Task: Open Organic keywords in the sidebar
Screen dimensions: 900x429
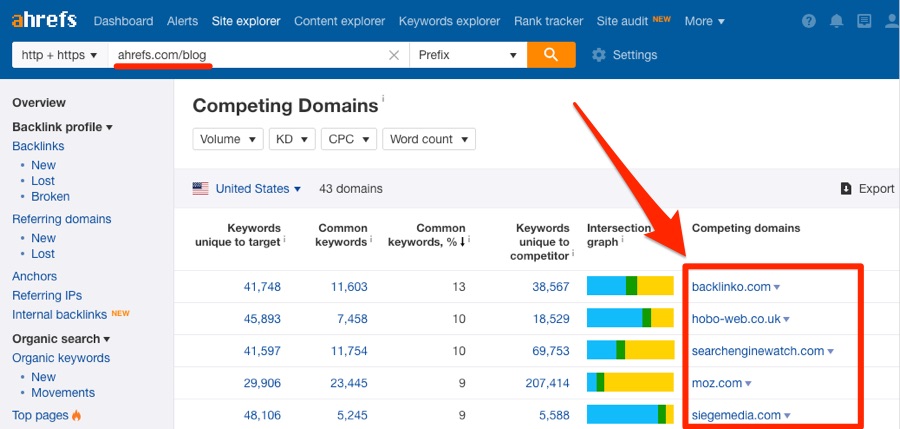Action: point(61,358)
